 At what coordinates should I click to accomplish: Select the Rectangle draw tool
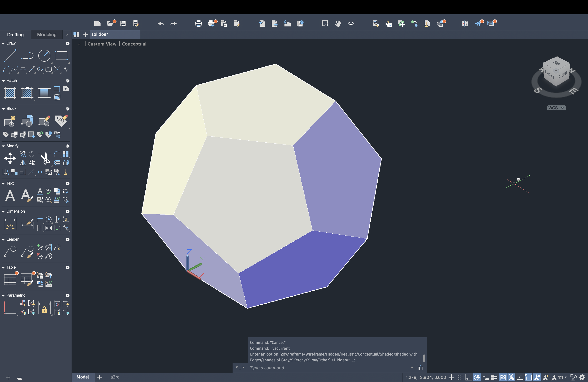pos(61,55)
